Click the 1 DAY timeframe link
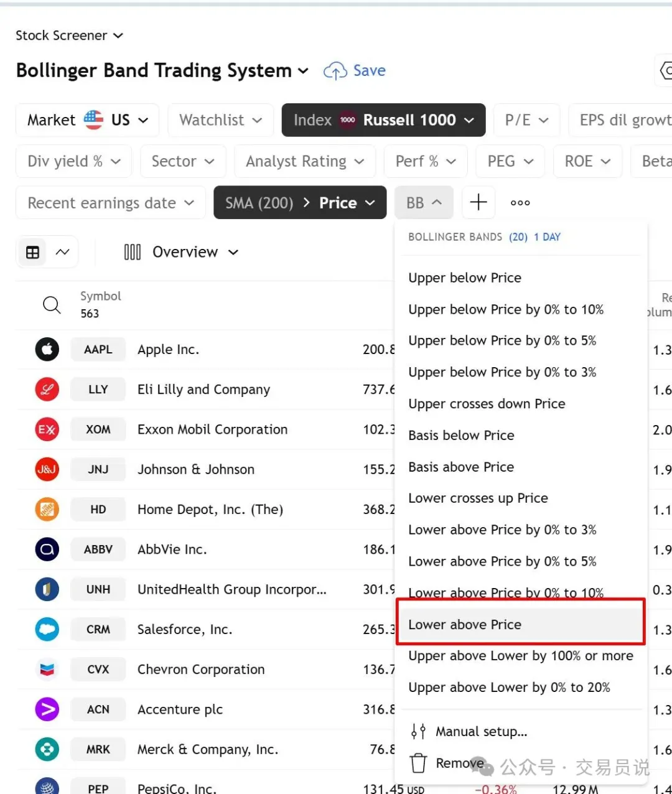The image size is (672, 794). pos(547,237)
